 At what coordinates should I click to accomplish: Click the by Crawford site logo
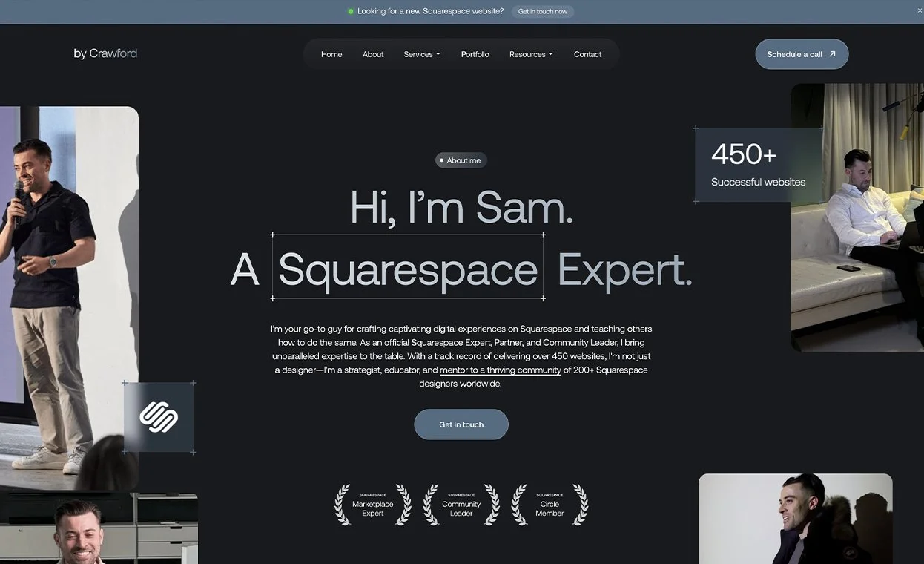pyautogui.click(x=105, y=53)
